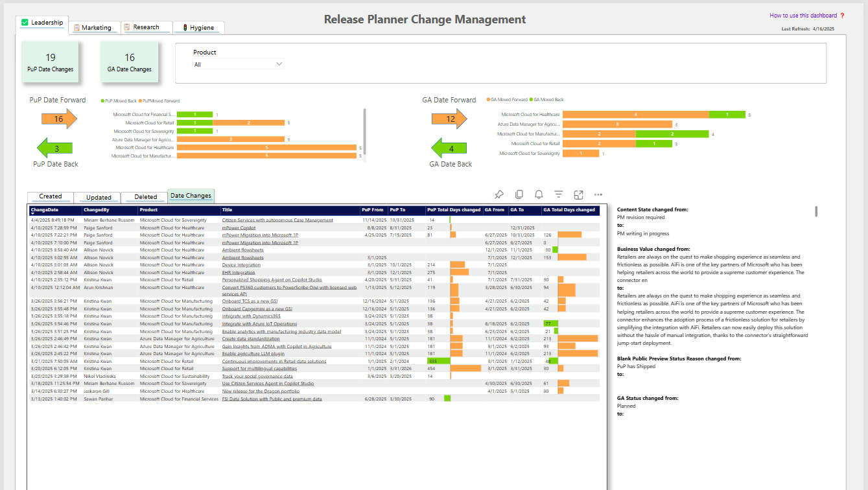Viewport: 868px width, 490px height.
Task: Select the Created tab
Action: pyautogui.click(x=51, y=196)
